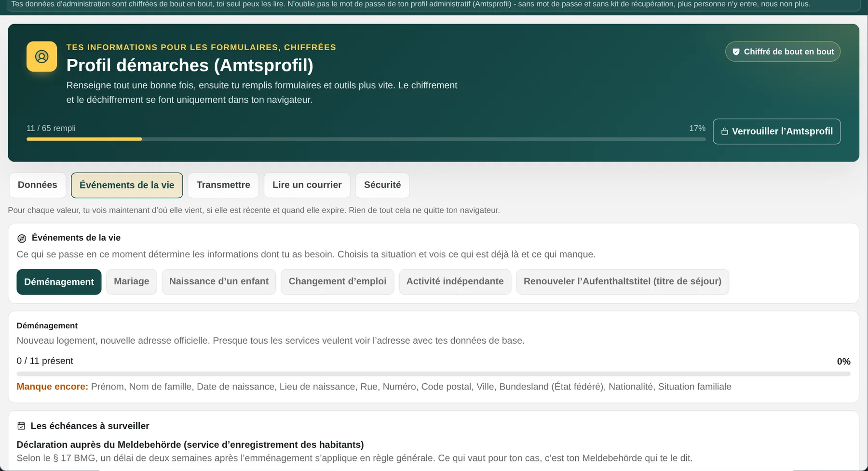868x471 pixels.
Task: Click the Déménagement 0% progress bar
Action: [x=434, y=374]
